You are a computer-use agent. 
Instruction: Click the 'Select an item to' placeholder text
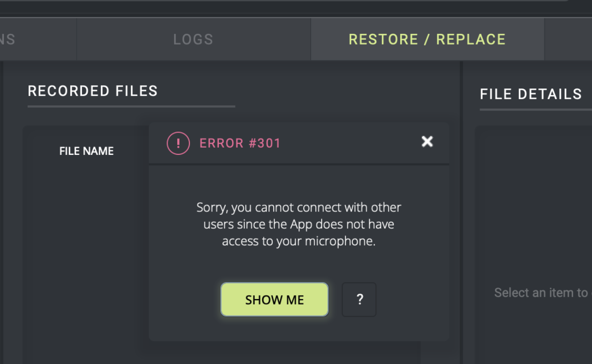tap(541, 292)
